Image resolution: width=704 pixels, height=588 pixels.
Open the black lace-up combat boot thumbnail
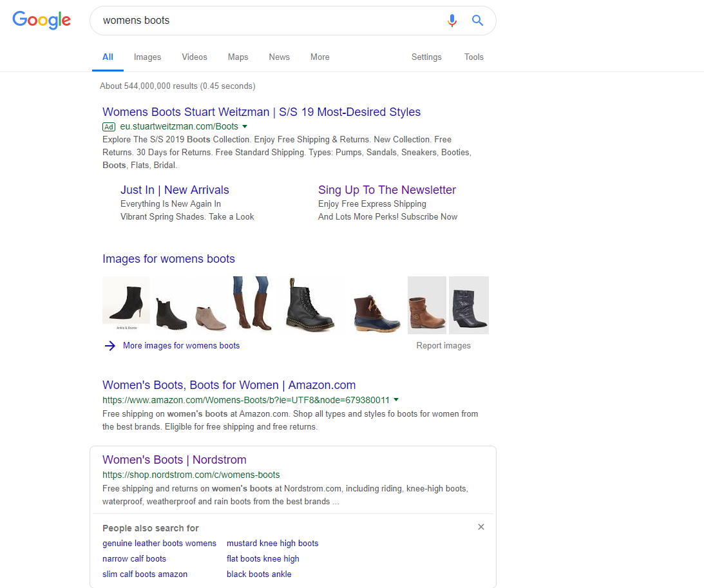pos(310,305)
